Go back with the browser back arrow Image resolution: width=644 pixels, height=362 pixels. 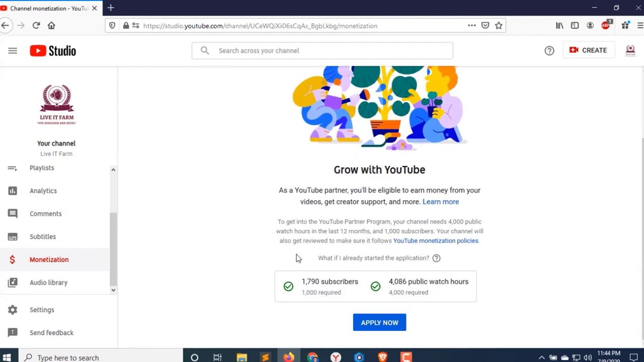click(5, 26)
